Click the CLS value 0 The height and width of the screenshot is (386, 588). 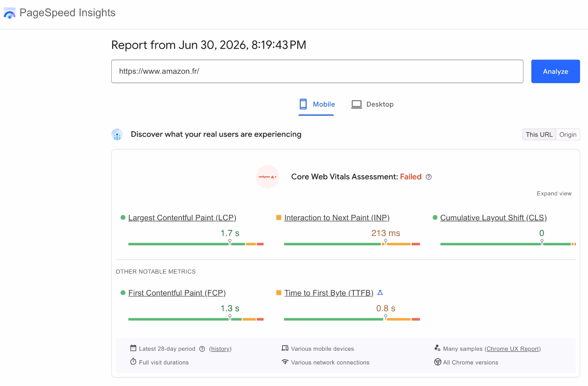pyautogui.click(x=542, y=233)
